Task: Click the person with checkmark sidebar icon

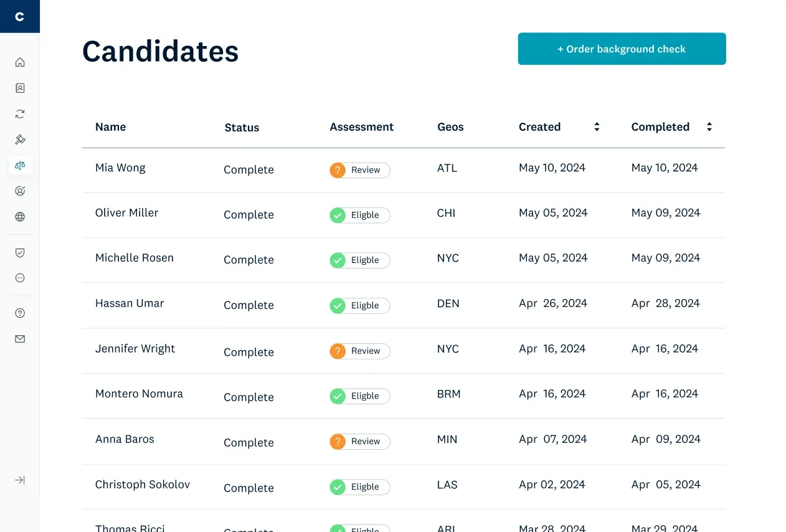Action: coord(20,191)
